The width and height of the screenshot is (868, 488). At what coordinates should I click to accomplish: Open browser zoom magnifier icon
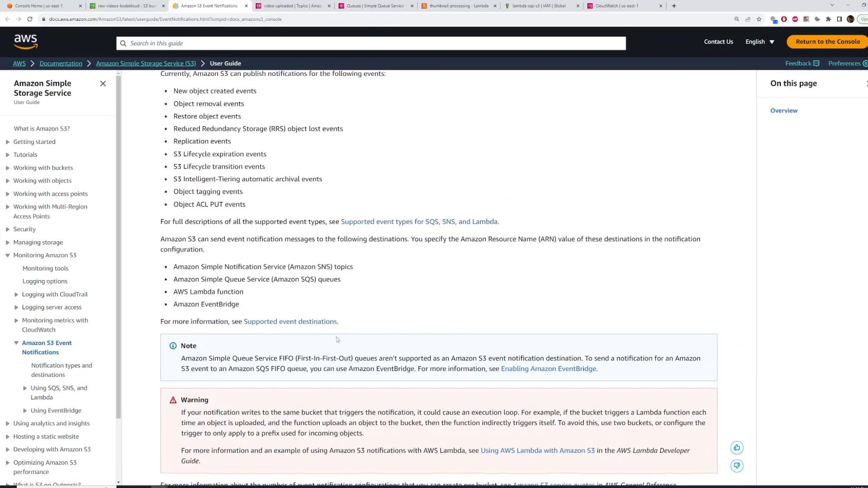737,19
